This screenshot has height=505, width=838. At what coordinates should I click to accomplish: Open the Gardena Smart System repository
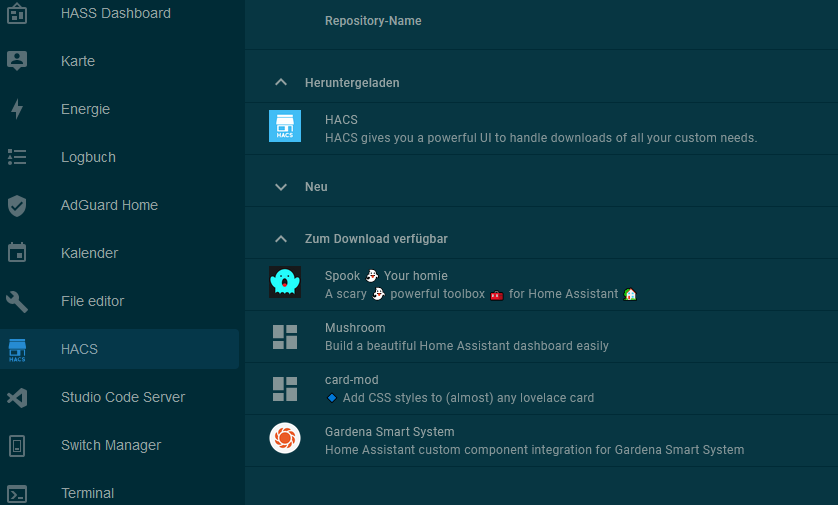coord(390,432)
